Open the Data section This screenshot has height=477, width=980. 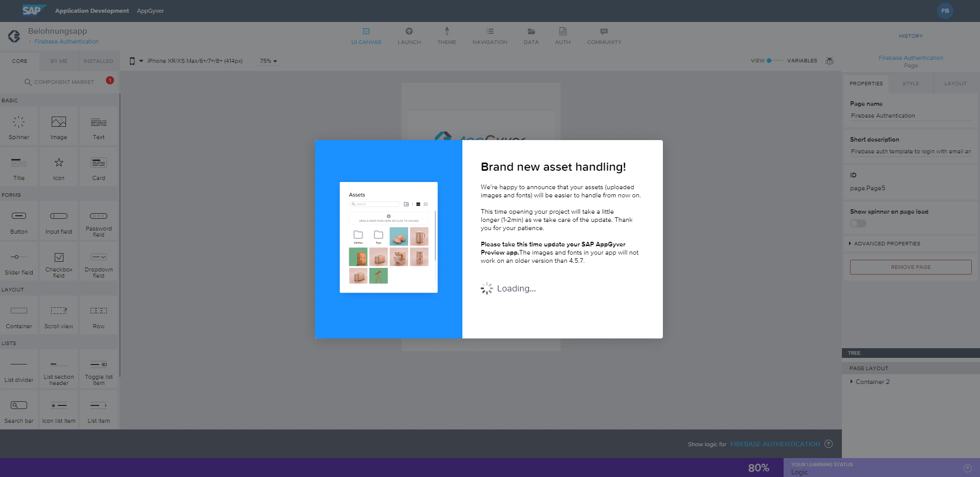tap(531, 36)
